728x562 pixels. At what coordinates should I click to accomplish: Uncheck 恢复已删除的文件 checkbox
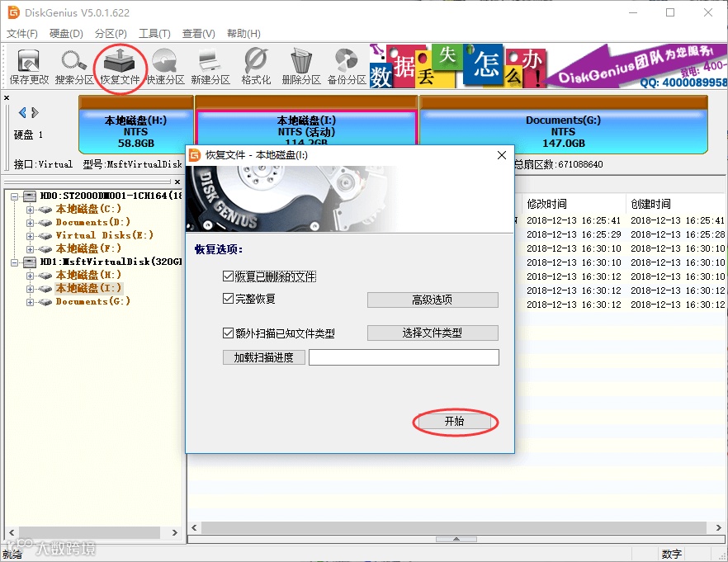point(228,276)
